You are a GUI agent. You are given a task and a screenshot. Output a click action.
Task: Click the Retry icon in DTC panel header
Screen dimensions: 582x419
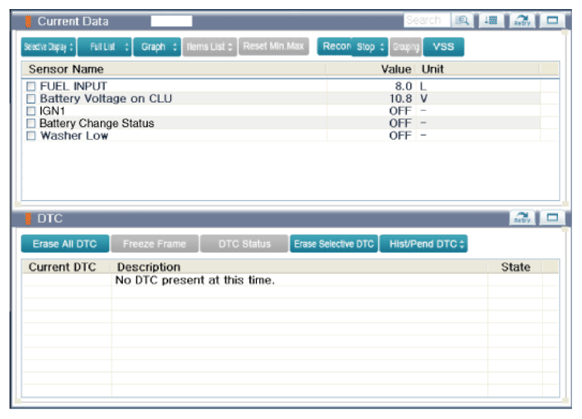tap(522, 218)
